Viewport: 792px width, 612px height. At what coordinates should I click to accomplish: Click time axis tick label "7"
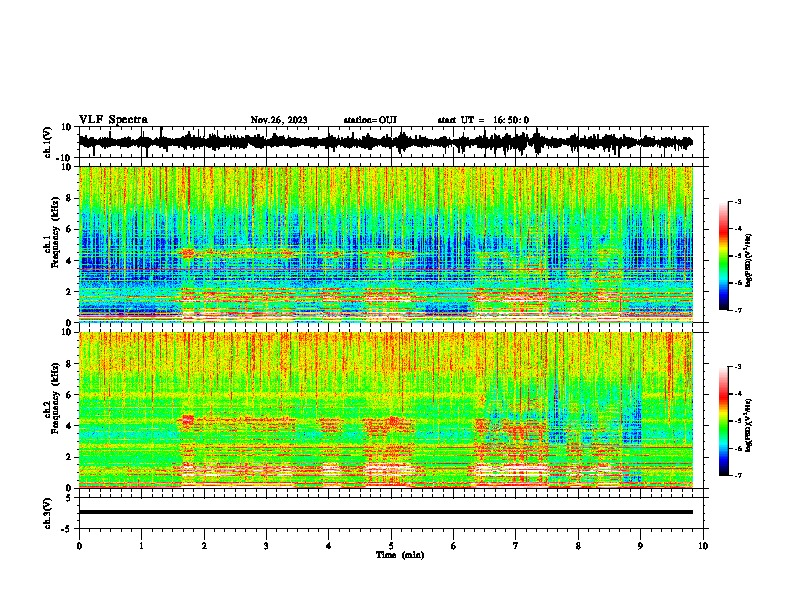point(516,546)
